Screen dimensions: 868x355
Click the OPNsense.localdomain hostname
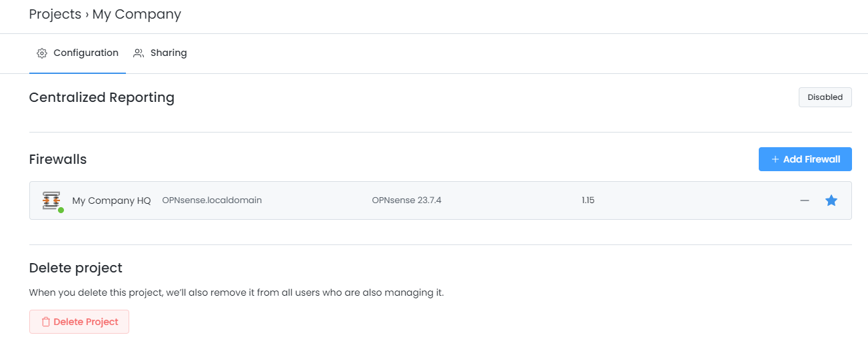[x=212, y=200]
